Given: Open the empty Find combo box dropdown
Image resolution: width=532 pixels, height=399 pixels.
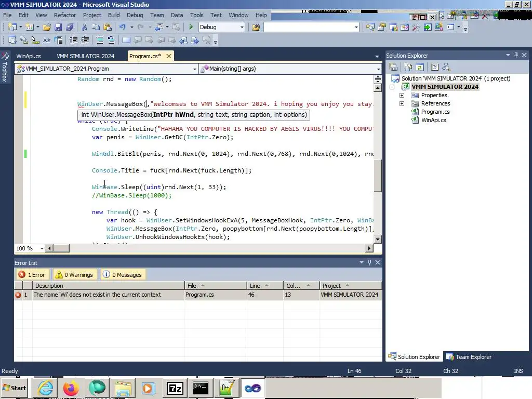Looking at the screenshot, I should pyautogui.click(x=356, y=27).
